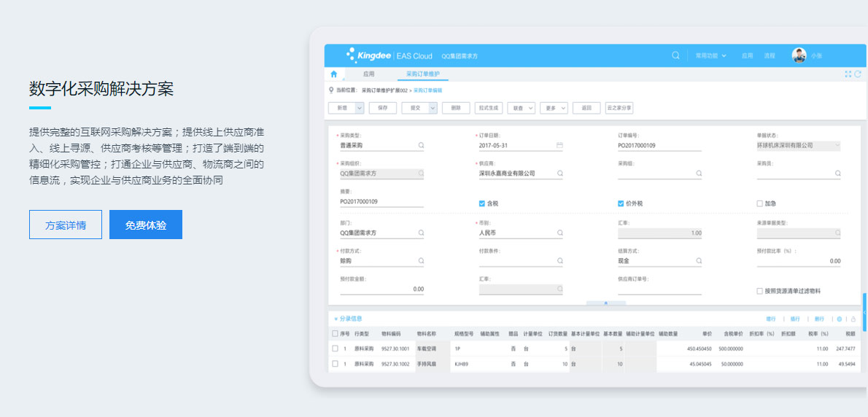Open lookup icon for 采购类型 field
Image resolution: width=868 pixels, height=417 pixels.
pyautogui.click(x=421, y=146)
